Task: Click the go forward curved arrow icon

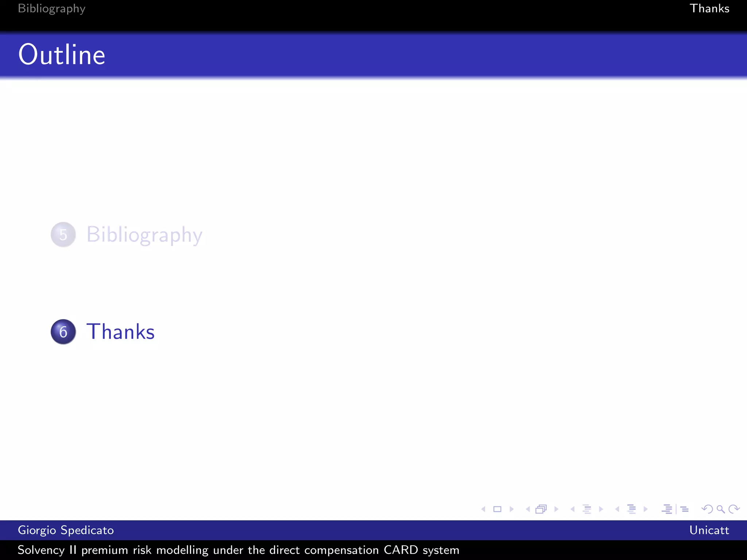Action: click(734, 509)
